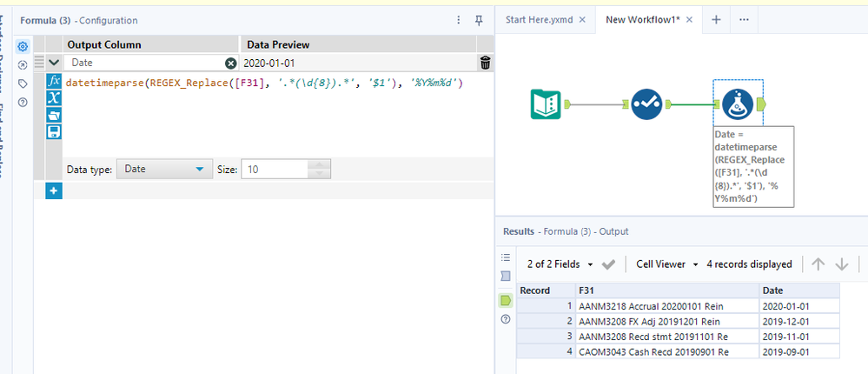Open the fx functions list
868x374 pixels.
(x=54, y=81)
